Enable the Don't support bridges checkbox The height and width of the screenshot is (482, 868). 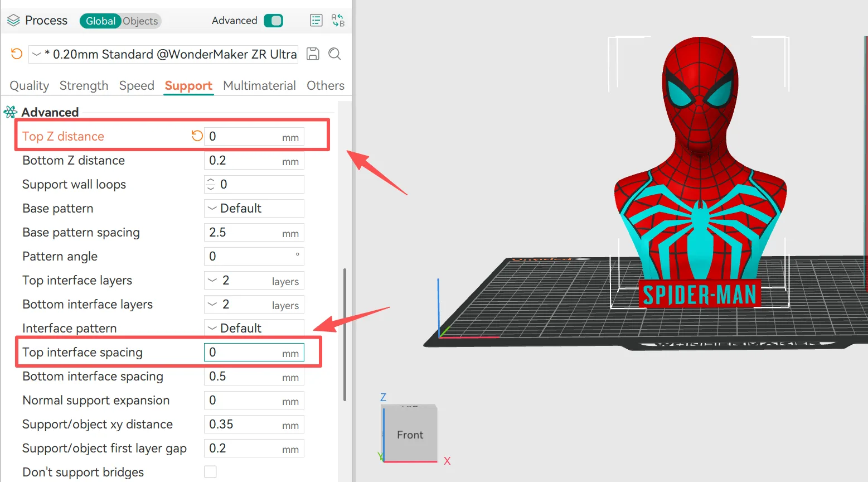(210, 472)
